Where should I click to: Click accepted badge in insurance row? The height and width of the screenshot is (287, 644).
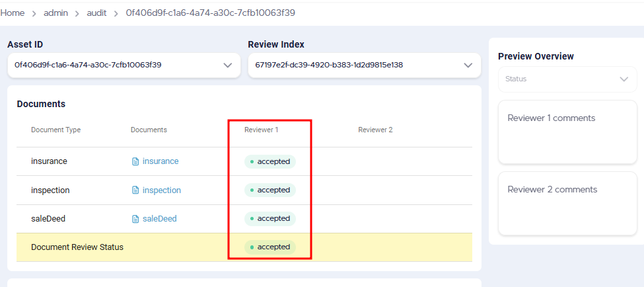270,161
